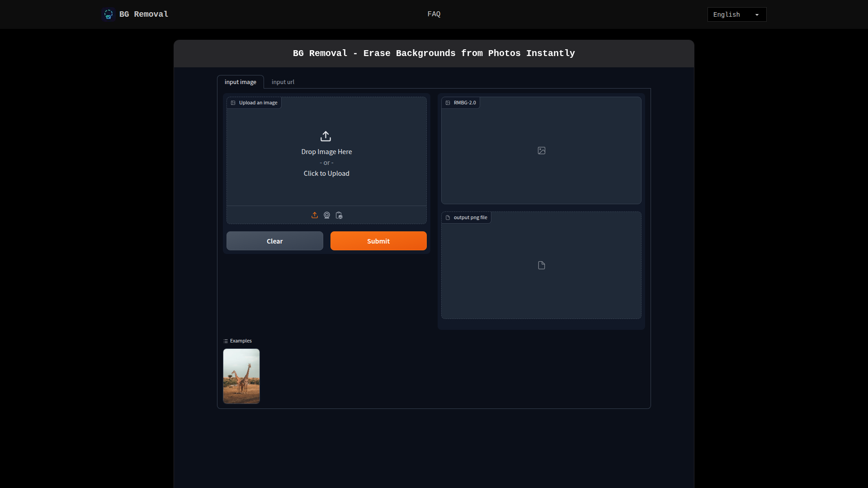
Task: Select the upload image source icon
Action: [315, 215]
